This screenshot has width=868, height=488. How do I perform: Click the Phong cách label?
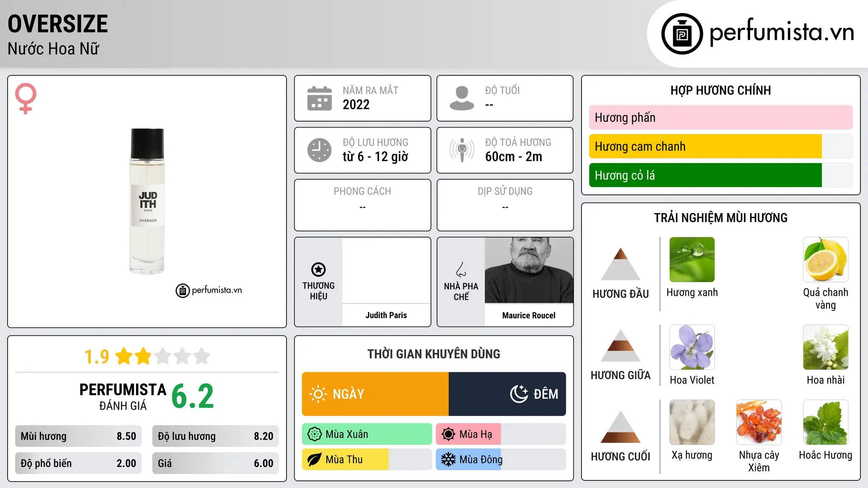tap(362, 191)
